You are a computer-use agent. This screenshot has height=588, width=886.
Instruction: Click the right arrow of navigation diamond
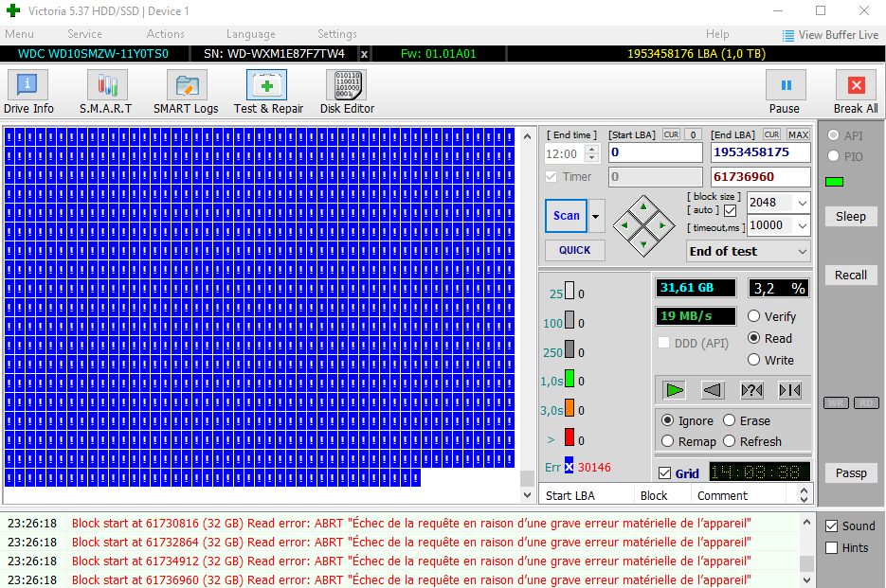(662, 225)
